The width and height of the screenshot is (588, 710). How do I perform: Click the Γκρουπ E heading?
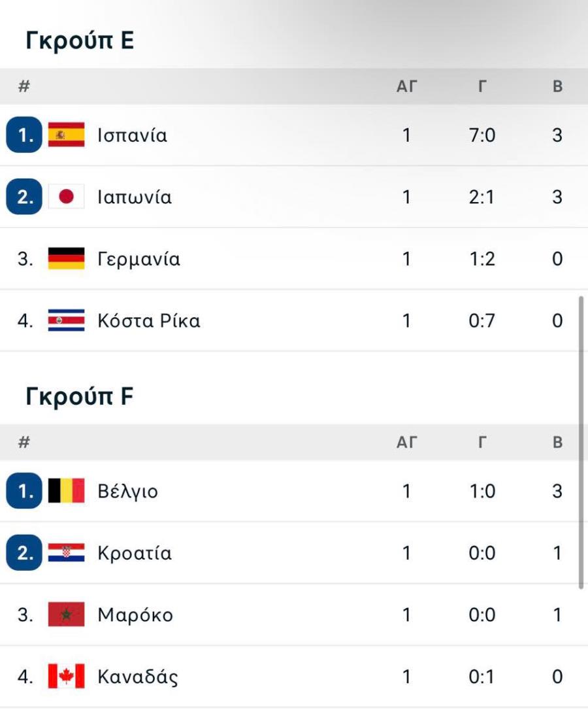pos(80,41)
